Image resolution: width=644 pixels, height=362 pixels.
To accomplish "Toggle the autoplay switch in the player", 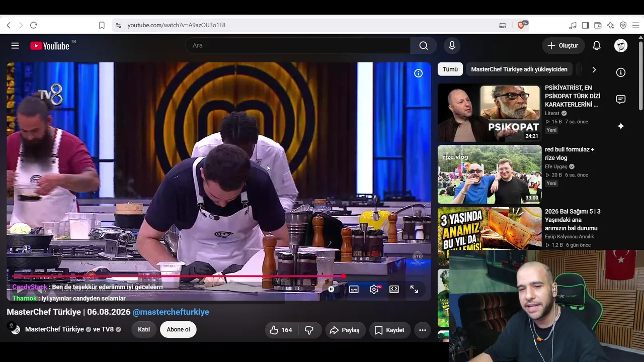I will pos(331,289).
